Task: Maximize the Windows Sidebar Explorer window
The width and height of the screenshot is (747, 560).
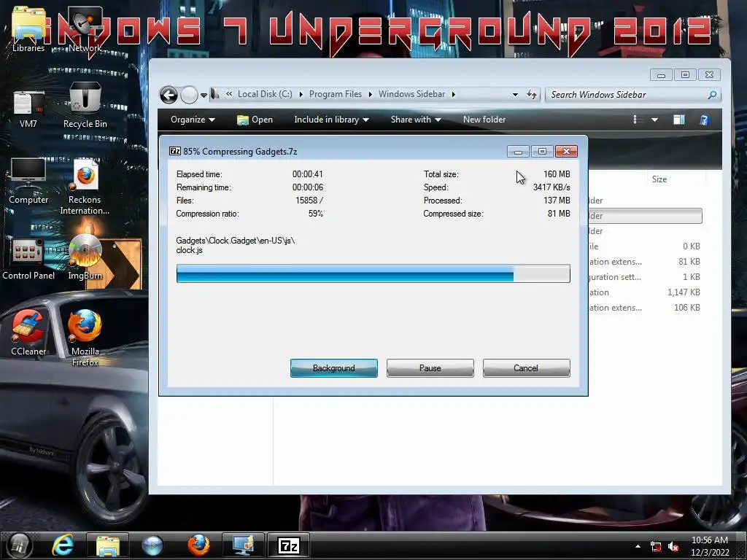Action: pos(685,75)
